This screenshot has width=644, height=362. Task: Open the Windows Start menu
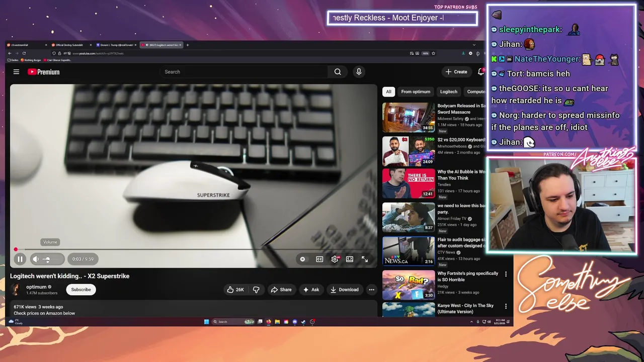[x=206, y=322]
